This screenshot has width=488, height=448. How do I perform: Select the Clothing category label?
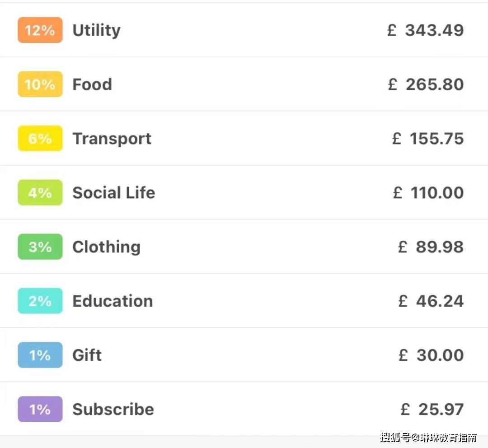(107, 247)
